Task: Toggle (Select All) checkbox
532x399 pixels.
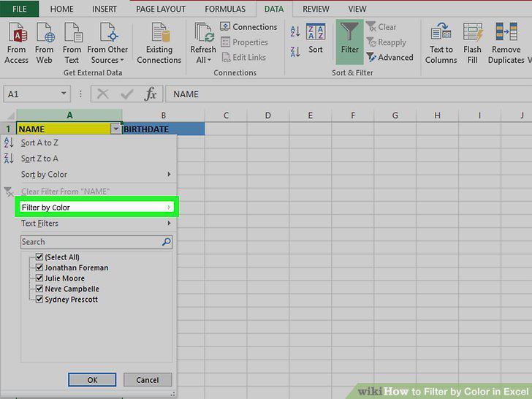Action: [x=39, y=256]
